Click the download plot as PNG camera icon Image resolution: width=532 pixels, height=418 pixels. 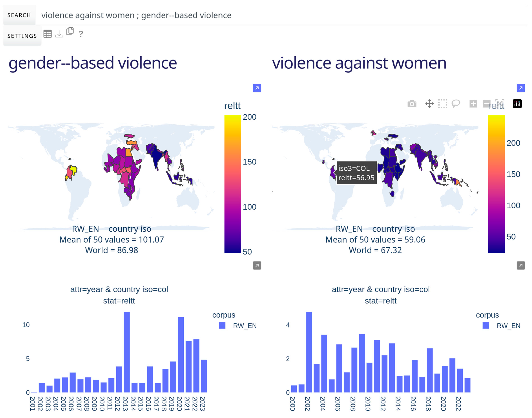(412, 104)
